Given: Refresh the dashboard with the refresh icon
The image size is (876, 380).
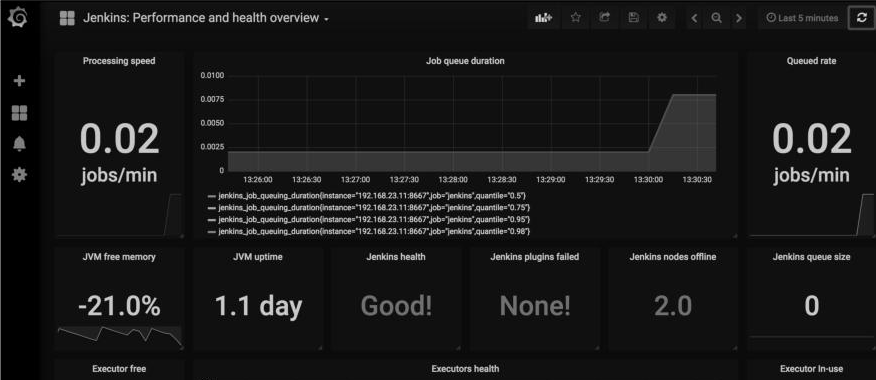Looking at the screenshot, I should pos(861,18).
